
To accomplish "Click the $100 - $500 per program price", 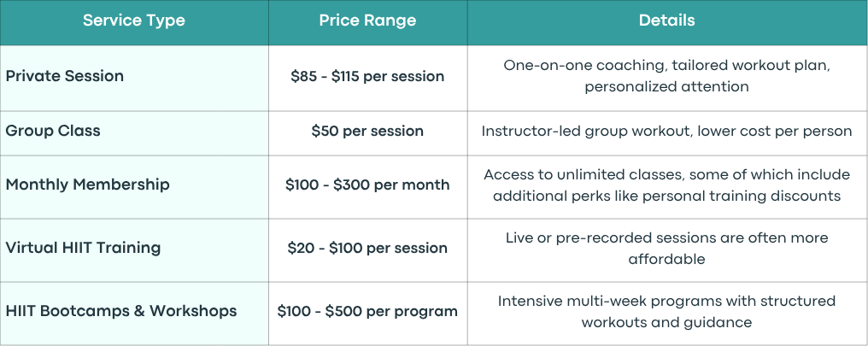I will (367, 311).
